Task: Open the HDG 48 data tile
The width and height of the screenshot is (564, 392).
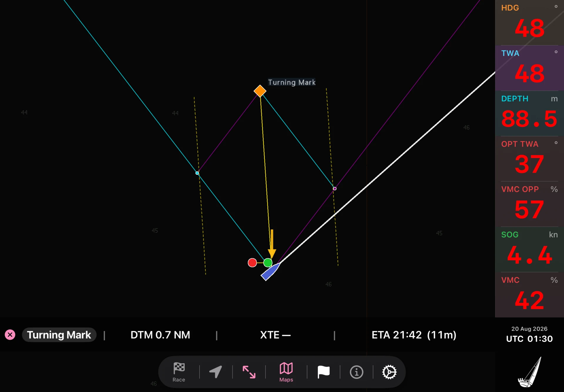Action: click(530, 23)
